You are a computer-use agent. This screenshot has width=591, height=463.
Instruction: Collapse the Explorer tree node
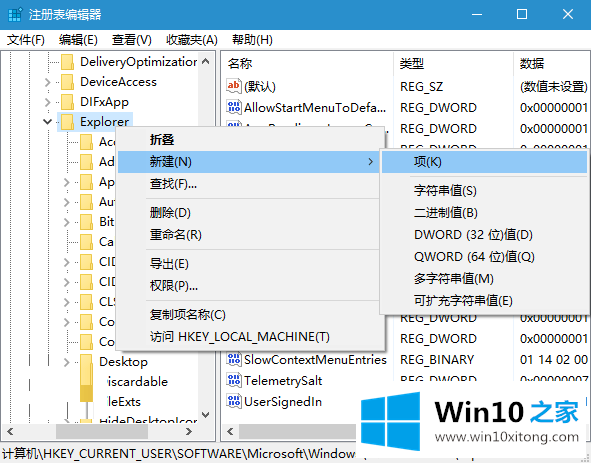click(47, 121)
